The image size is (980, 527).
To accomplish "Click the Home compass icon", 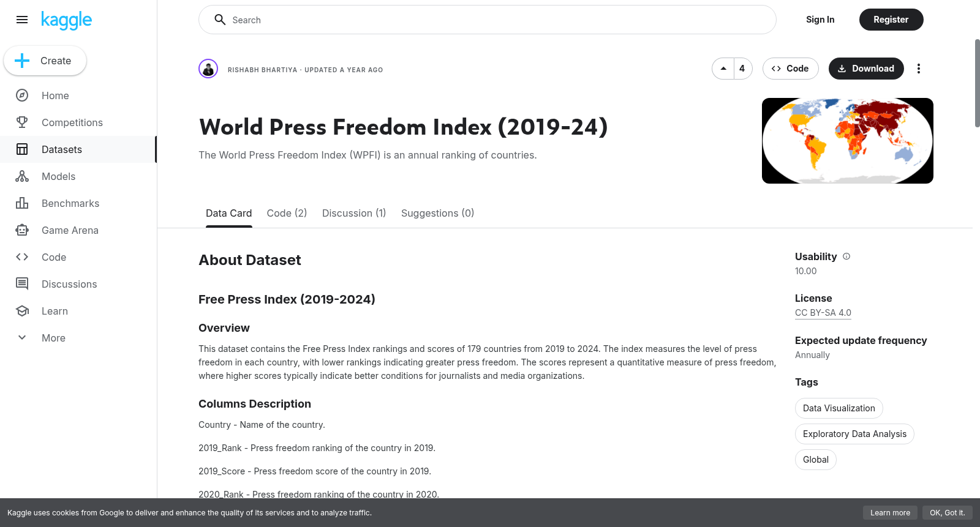I will [22, 95].
